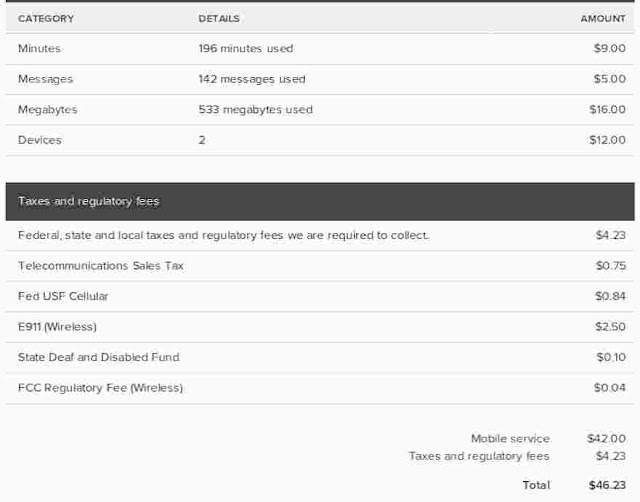Select the Messages row label
Screen dimensions: 640x502
(x=45, y=79)
